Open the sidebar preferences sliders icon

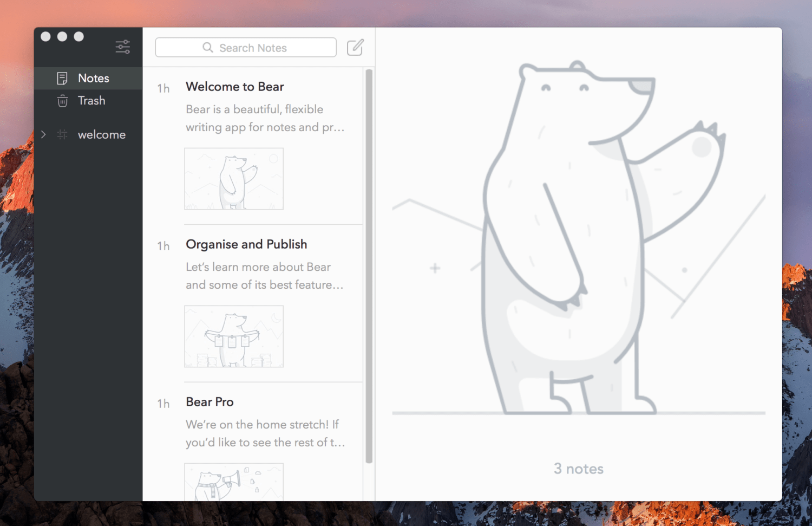(123, 47)
